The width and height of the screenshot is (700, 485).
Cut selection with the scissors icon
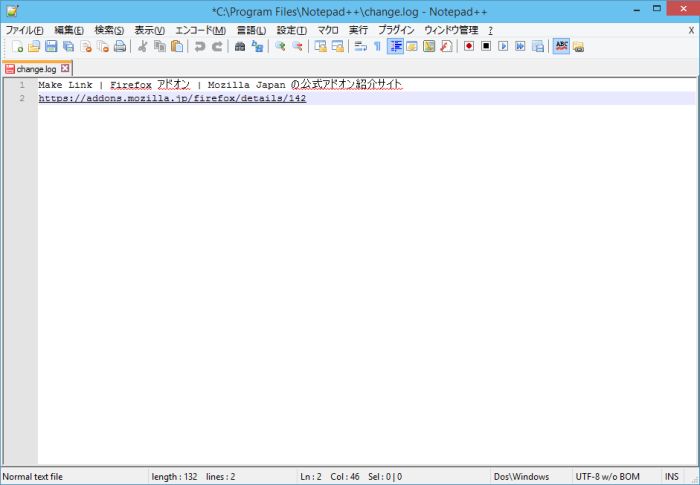pyautogui.click(x=142, y=46)
